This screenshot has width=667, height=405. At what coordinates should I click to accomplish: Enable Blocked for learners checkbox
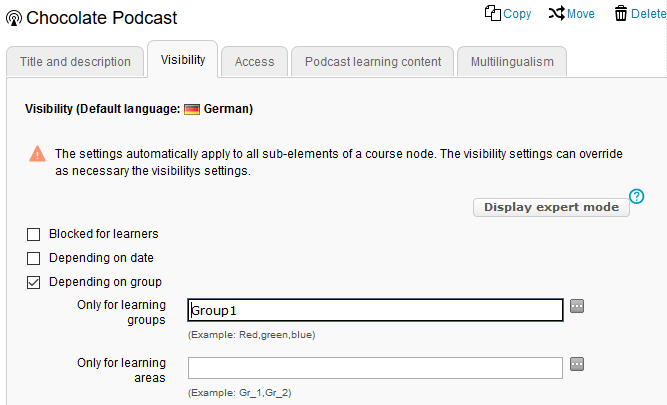(x=34, y=234)
